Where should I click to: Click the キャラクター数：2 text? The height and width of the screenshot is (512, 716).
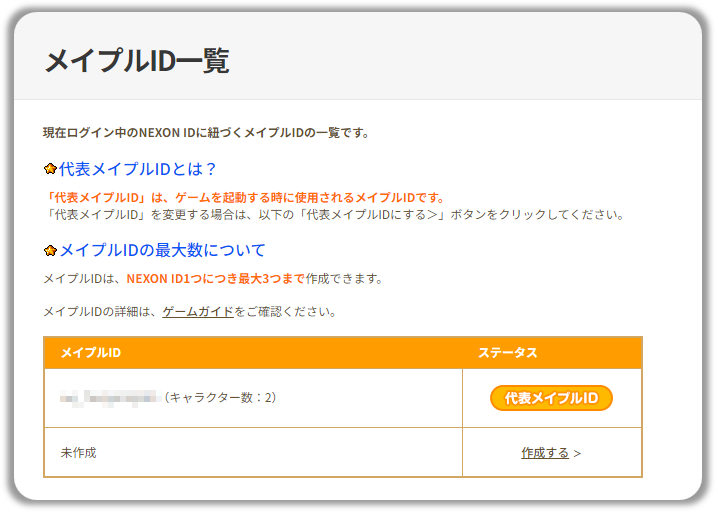point(220,397)
